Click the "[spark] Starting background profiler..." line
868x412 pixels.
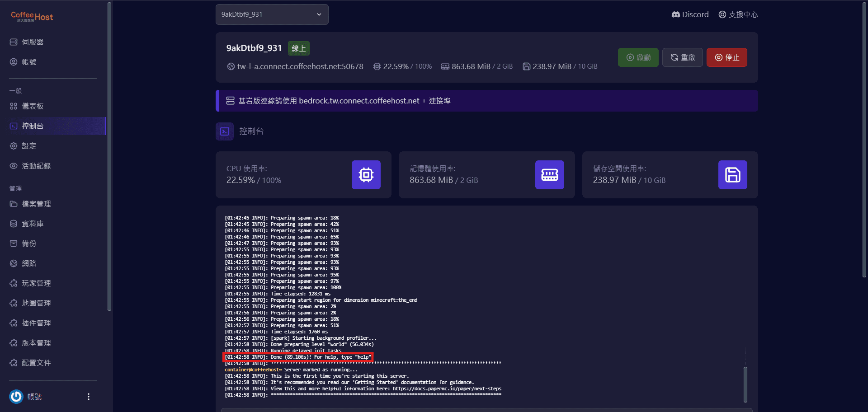click(x=301, y=338)
